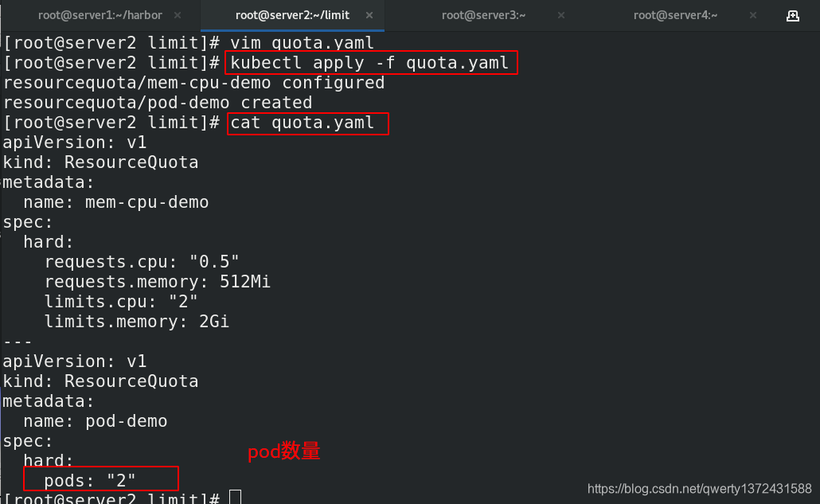Viewport: 820px width, 504px height.
Task: Click the 'name: mem-cpu-demo' line
Action: point(116,202)
